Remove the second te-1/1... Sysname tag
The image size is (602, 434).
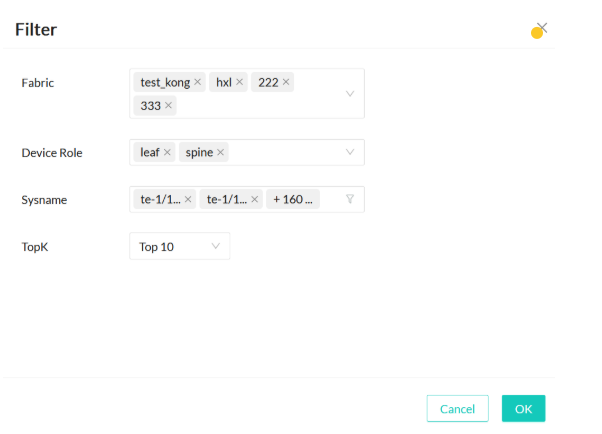click(x=255, y=199)
